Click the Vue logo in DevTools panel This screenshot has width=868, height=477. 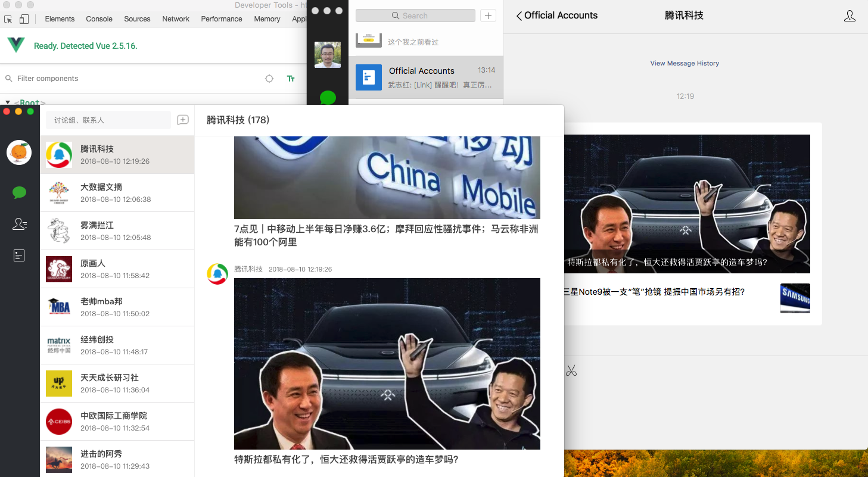pos(16,45)
